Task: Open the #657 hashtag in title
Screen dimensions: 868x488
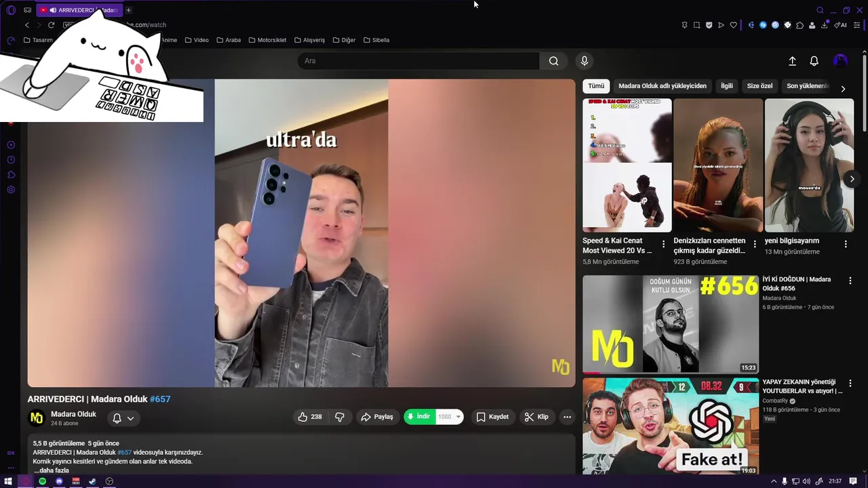Action: click(160, 399)
